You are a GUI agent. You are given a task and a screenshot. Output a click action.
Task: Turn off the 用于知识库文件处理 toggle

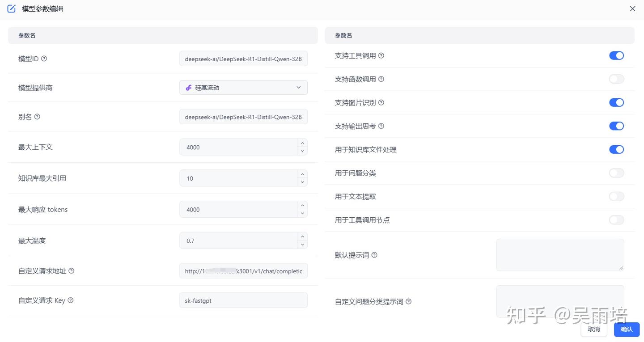coord(616,149)
